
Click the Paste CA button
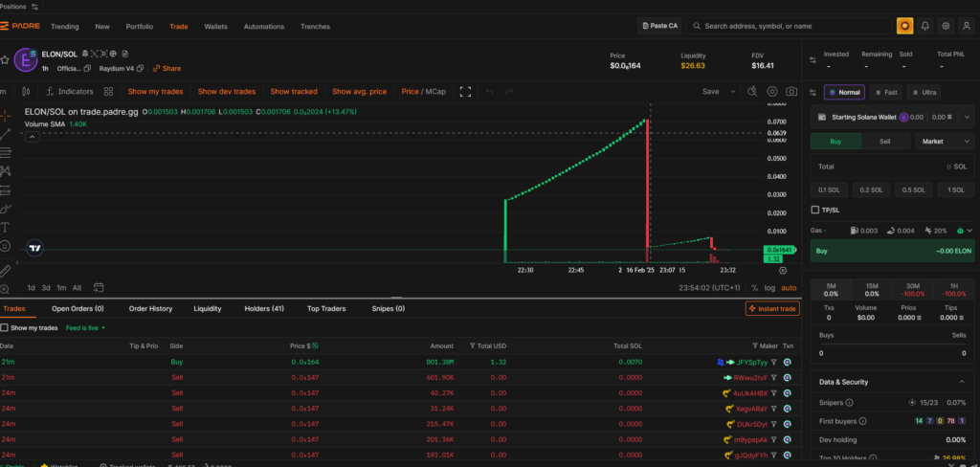659,26
